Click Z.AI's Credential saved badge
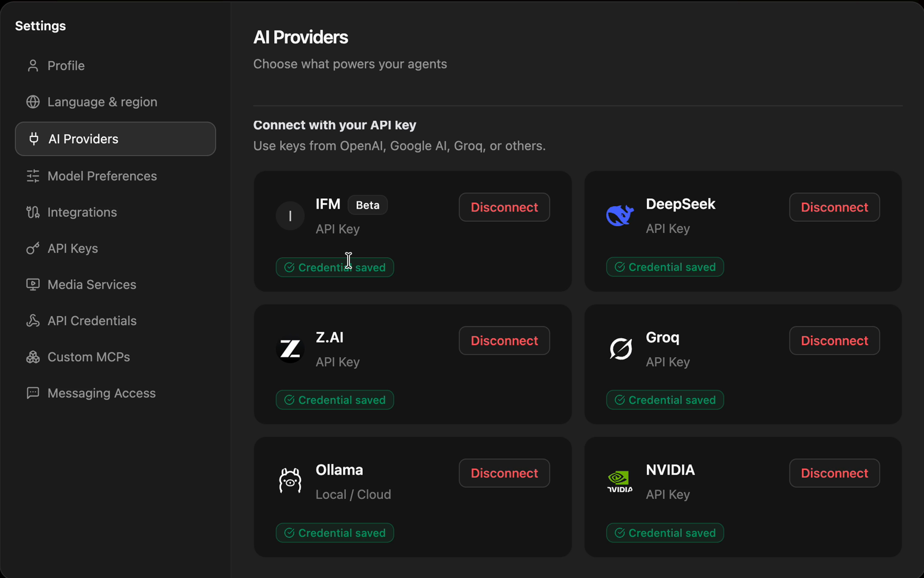This screenshot has height=578, width=924. click(x=335, y=400)
